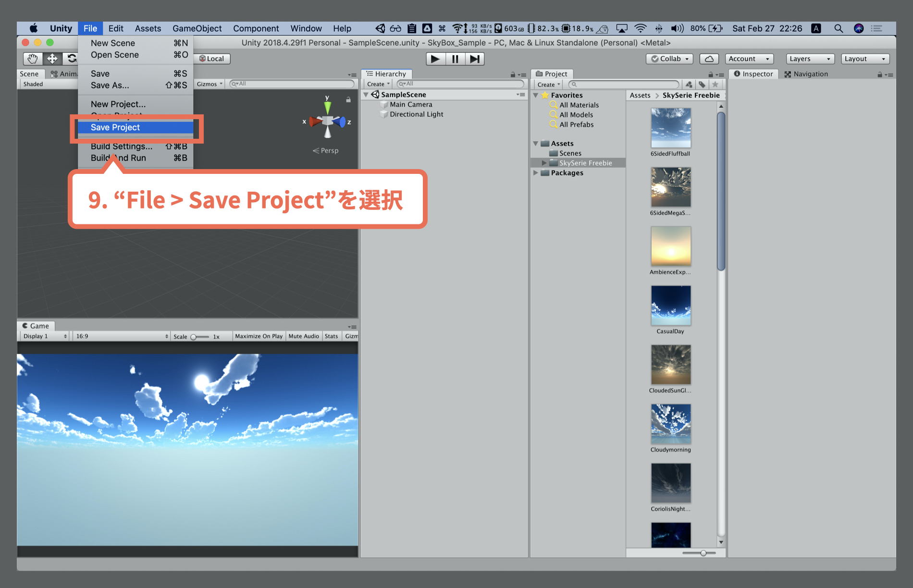Image resolution: width=913 pixels, height=588 pixels.
Task: Select CasualDay skybox thumbnail
Action: point(671,306)
